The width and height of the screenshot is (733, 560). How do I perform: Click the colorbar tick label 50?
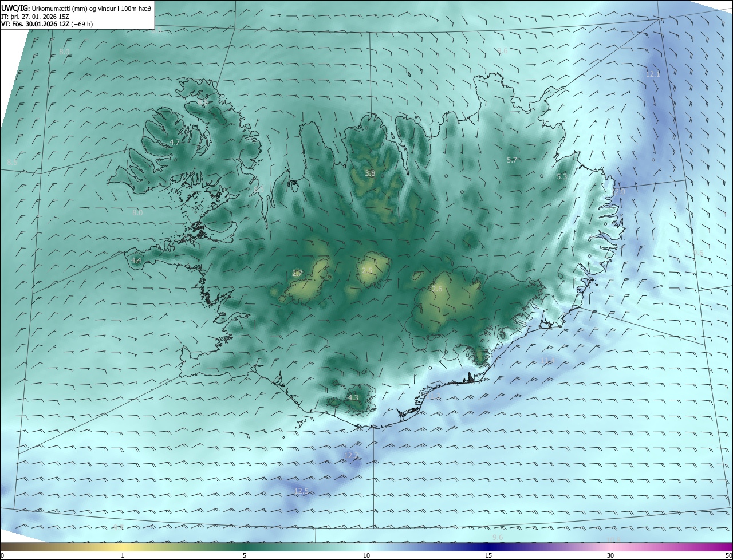point(729,555)
